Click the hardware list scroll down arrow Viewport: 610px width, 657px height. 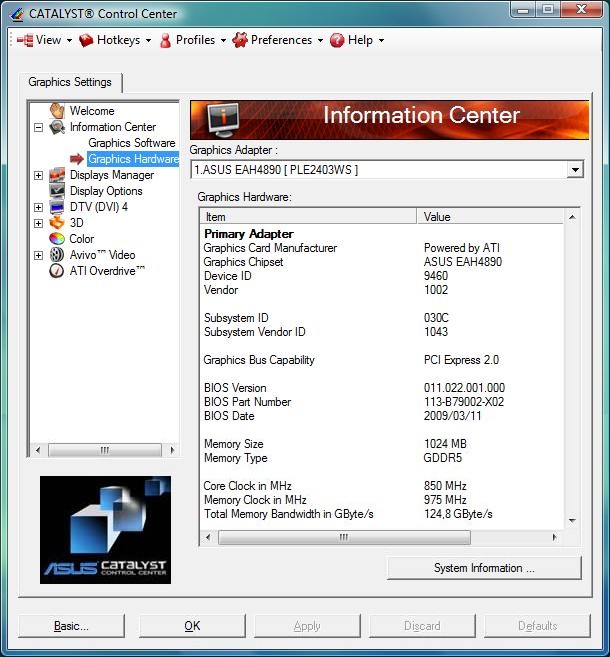pyautogui.click(x=572, y=521)
